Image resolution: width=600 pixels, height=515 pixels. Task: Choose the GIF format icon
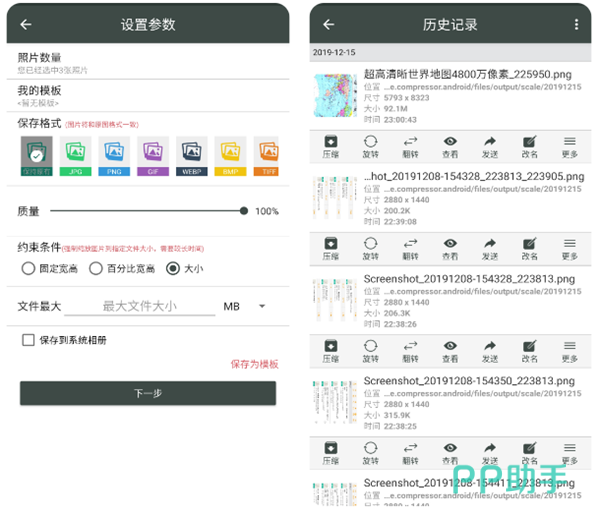(153, 156)
